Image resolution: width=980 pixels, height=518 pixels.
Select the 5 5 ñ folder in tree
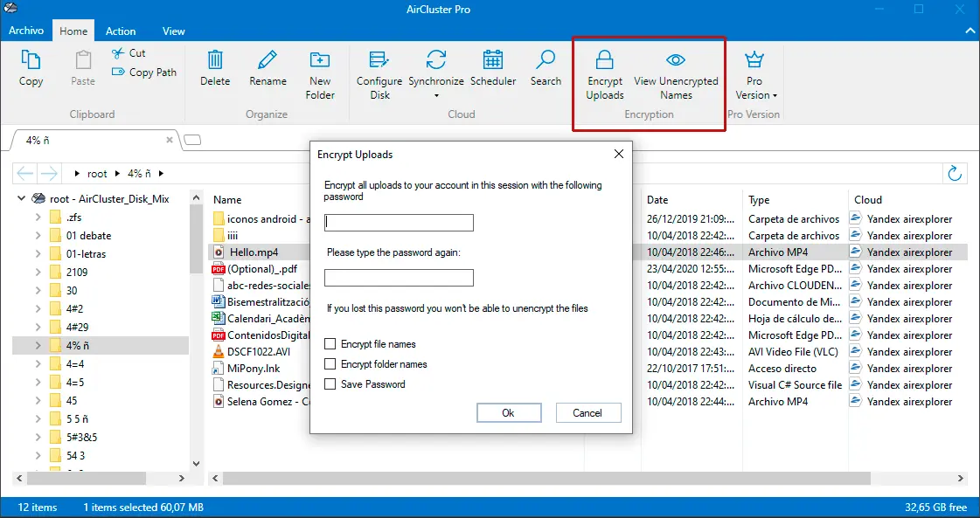77,418
